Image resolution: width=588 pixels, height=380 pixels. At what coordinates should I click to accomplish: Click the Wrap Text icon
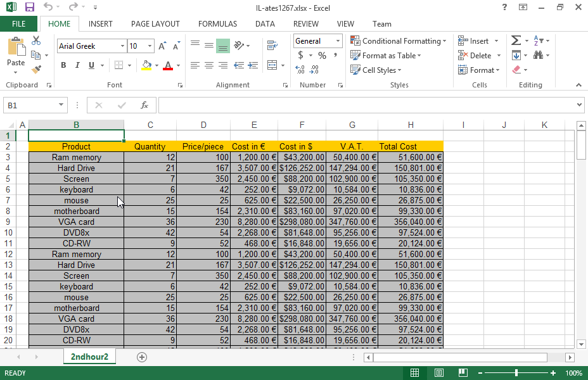point(272,46)
